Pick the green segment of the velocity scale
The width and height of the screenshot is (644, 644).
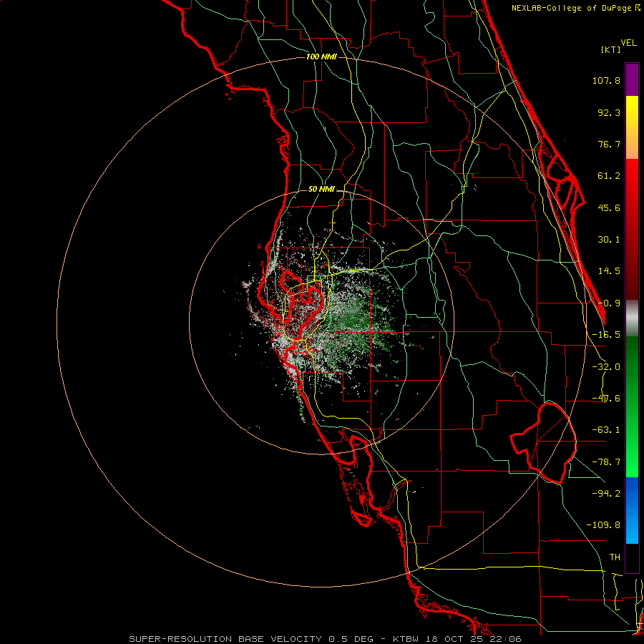(632, 406)
